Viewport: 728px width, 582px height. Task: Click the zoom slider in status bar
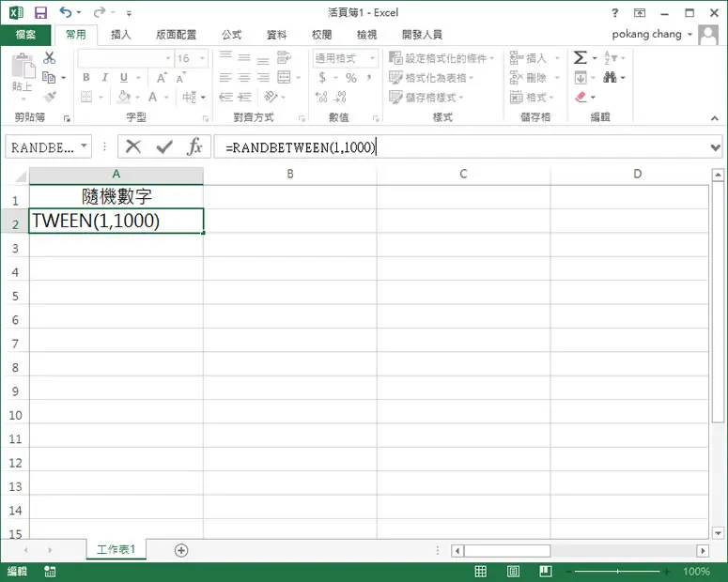click(x=617, y=572)
